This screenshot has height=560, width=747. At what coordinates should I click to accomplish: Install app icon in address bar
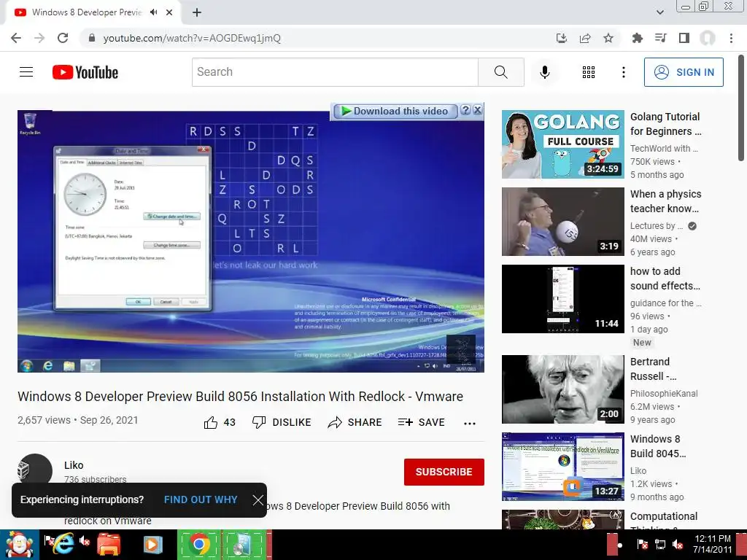pyautogui.click(x=562, y=38)
